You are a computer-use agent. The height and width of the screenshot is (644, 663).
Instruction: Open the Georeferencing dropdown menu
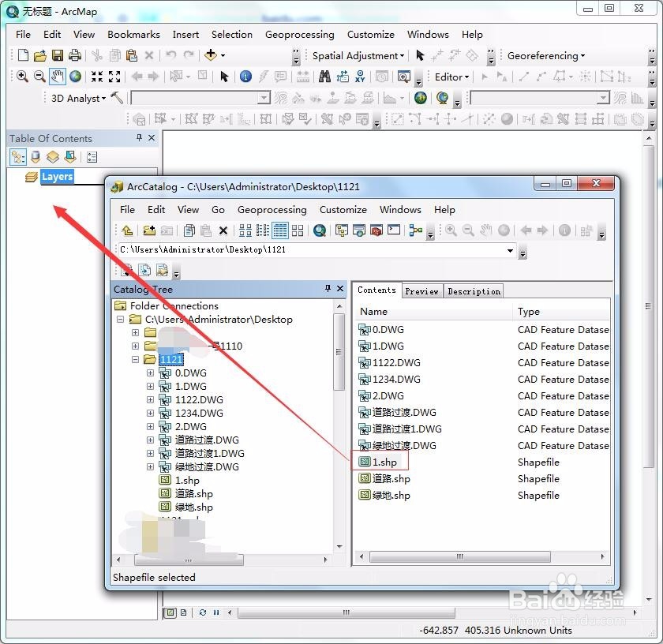[546, 56]
